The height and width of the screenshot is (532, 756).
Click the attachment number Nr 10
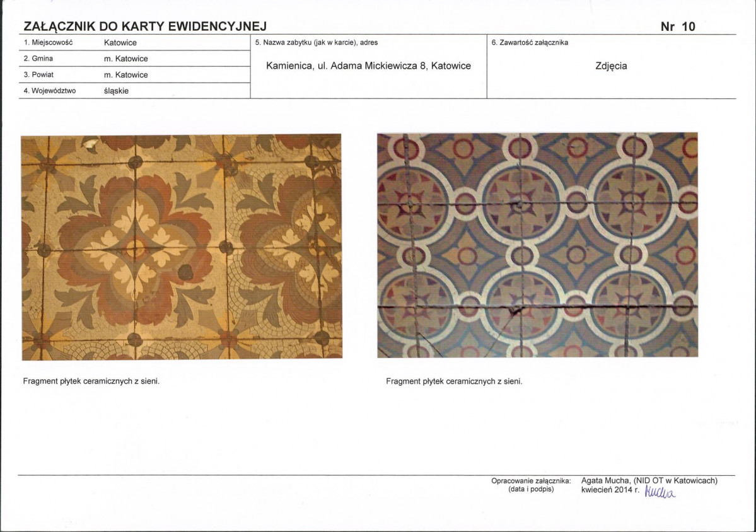click(678, 27)
